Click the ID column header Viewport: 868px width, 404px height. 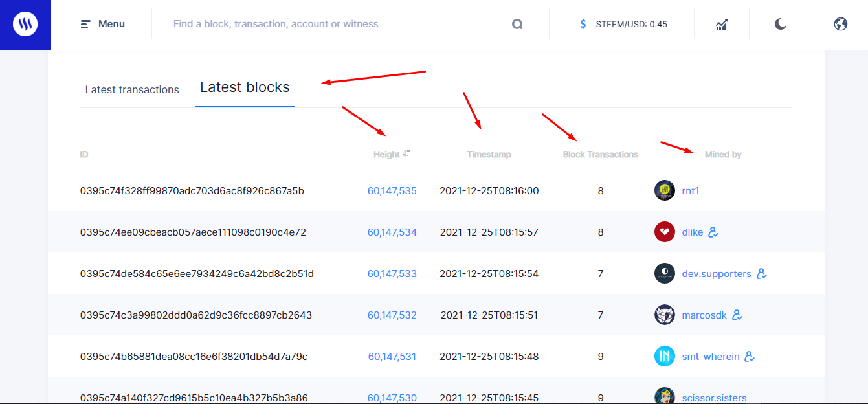(84, 155)
